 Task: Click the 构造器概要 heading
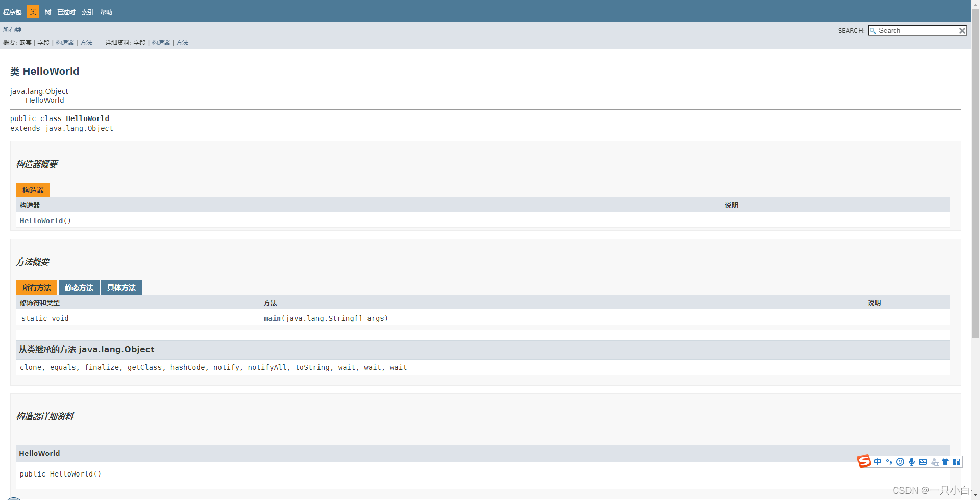[x=37, y=164]
